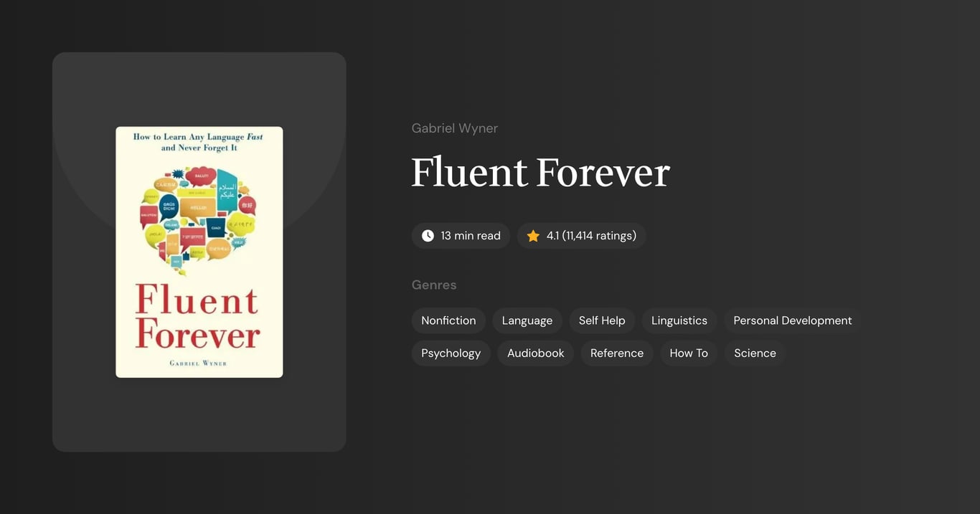Click the clock icon before the read time

[427, 235]
